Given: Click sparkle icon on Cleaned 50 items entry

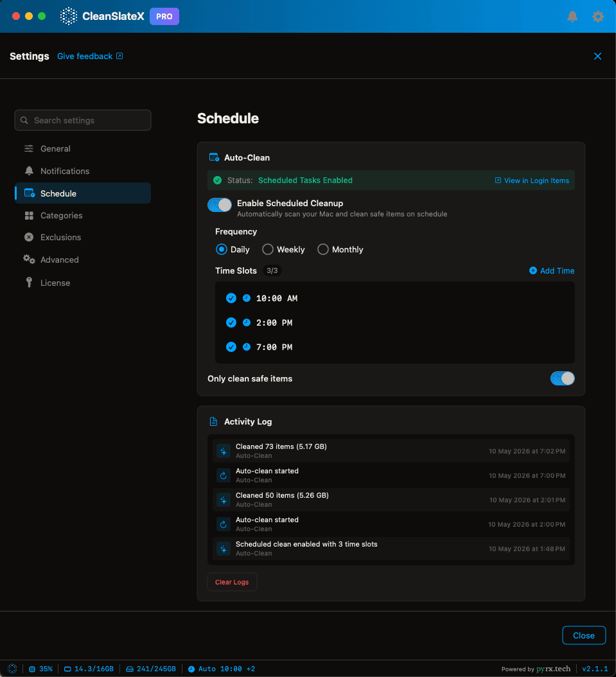Looking at the screenshot, I should pos(223,500).
